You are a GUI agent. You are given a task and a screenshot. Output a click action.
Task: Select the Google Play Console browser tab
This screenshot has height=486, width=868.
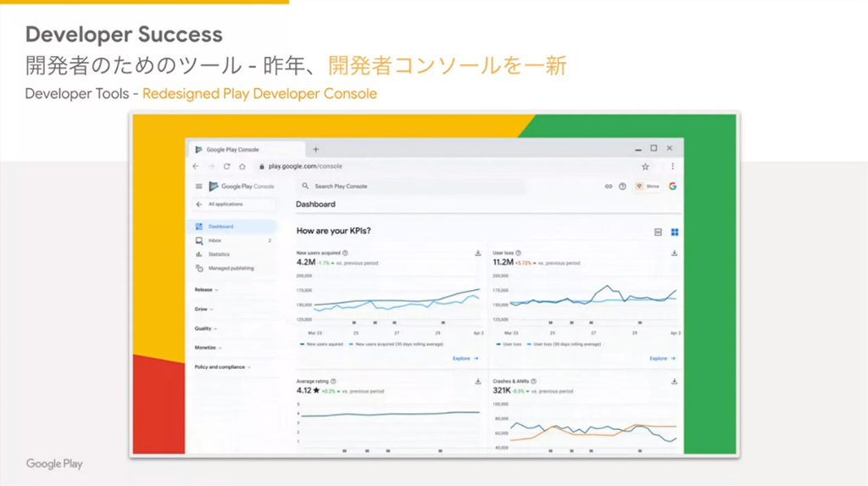point(247,149)
